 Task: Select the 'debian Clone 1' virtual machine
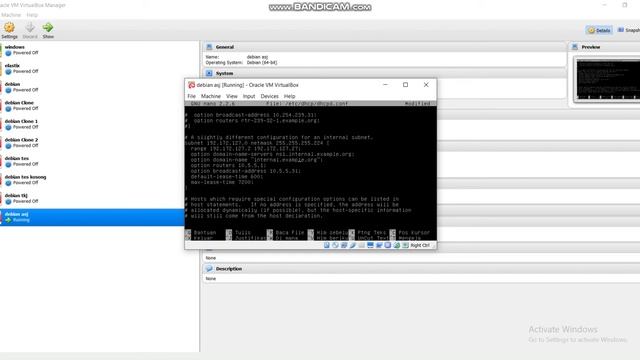[92, 124]
